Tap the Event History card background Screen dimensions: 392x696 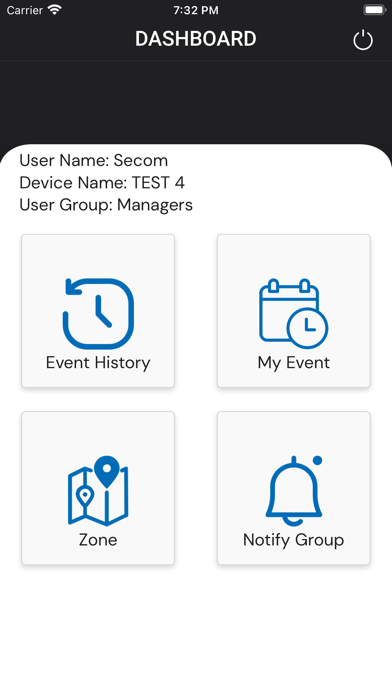98,311
